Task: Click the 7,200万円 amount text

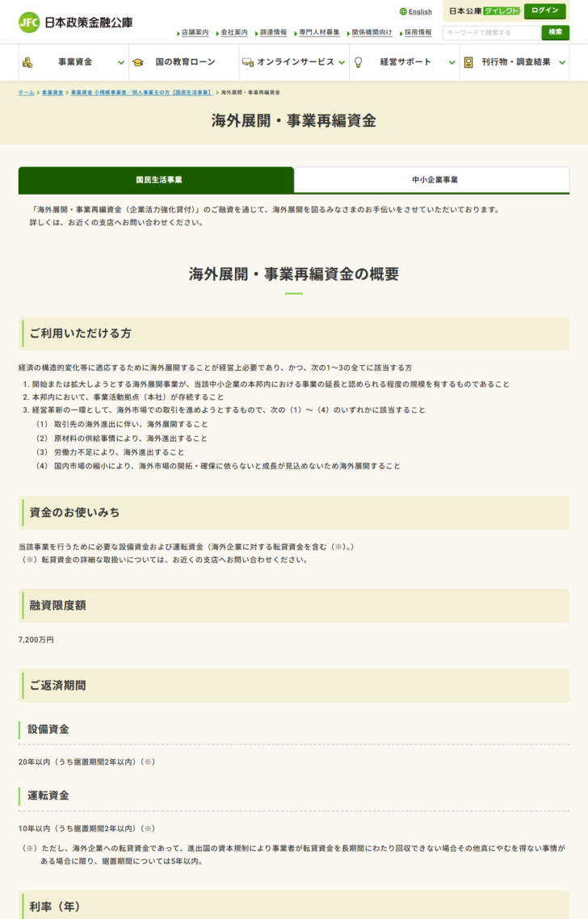Action: pyautogui.click(x=36, y=640)
